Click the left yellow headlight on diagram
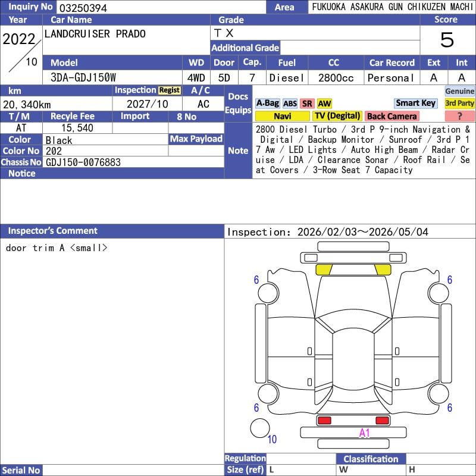476x476 pixels. [x=324, y=270]
